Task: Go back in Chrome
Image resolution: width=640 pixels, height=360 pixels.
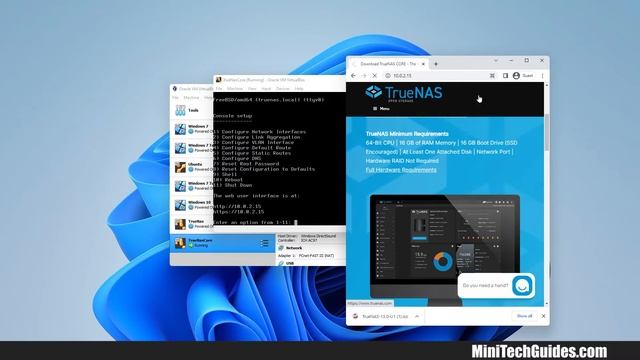Action: pos(353,76)
